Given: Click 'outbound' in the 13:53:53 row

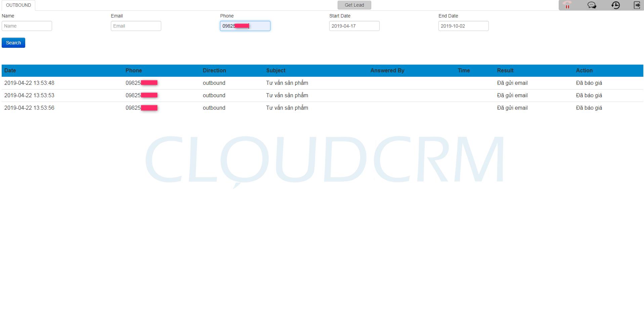Looking at the screenshot, I should [x=214, y=95].
